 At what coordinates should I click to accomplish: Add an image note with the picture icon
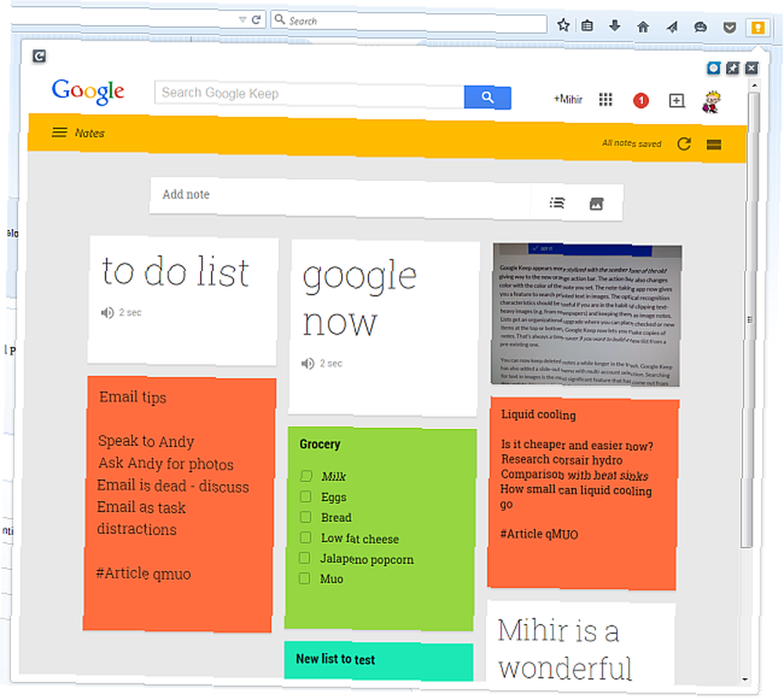[x=597, y=204]
